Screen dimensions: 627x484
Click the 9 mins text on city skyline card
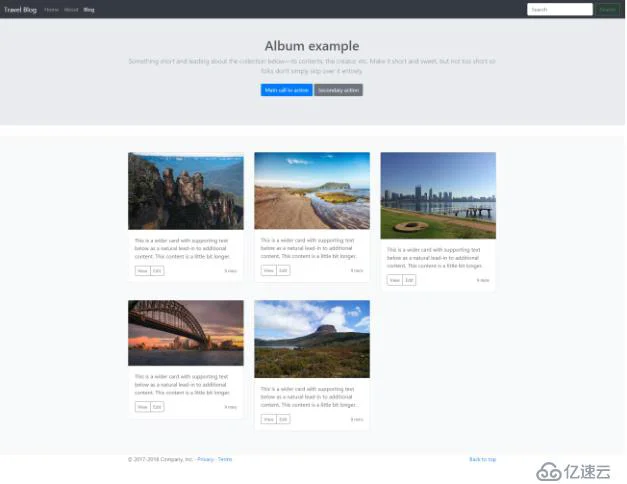(x=483, y=280)
